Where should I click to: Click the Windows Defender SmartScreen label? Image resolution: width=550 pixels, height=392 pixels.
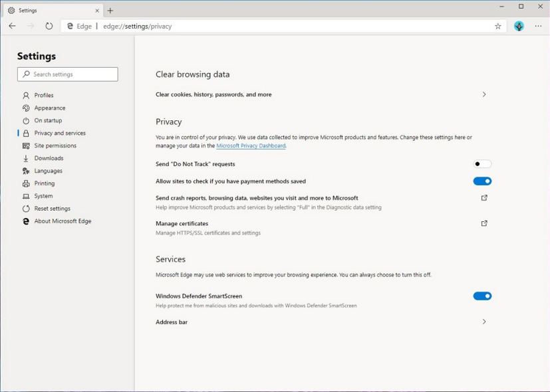point(199,296)
